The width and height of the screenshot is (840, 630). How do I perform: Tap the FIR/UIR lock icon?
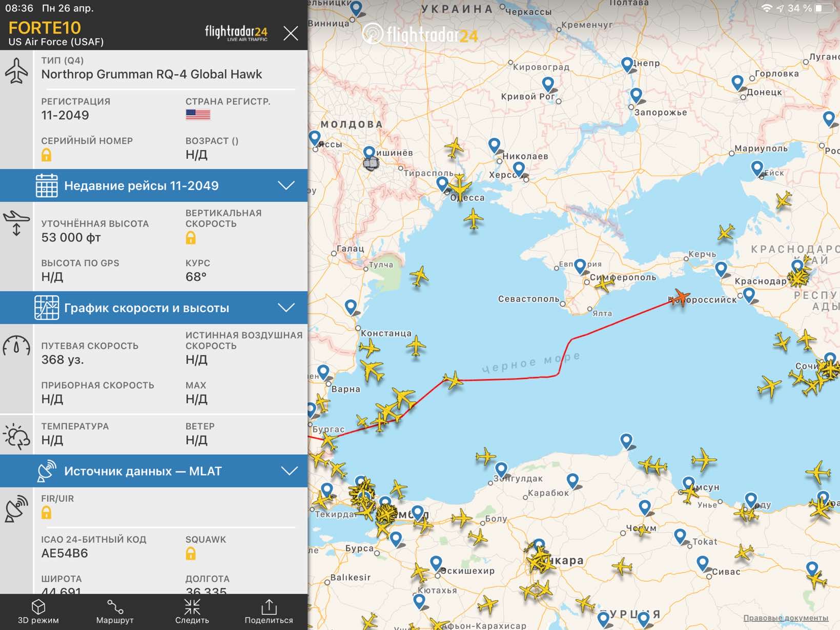(x=46, y=512)
